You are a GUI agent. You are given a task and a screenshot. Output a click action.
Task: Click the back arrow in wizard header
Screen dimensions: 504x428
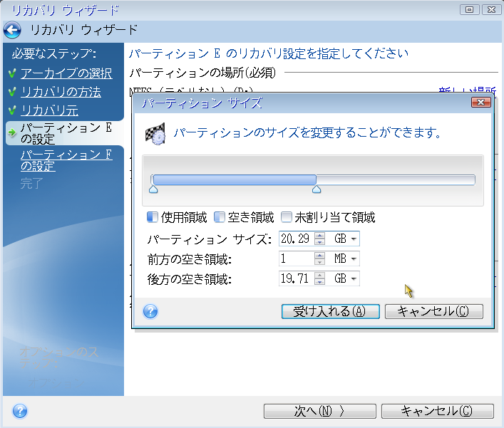tap(12, 30)
